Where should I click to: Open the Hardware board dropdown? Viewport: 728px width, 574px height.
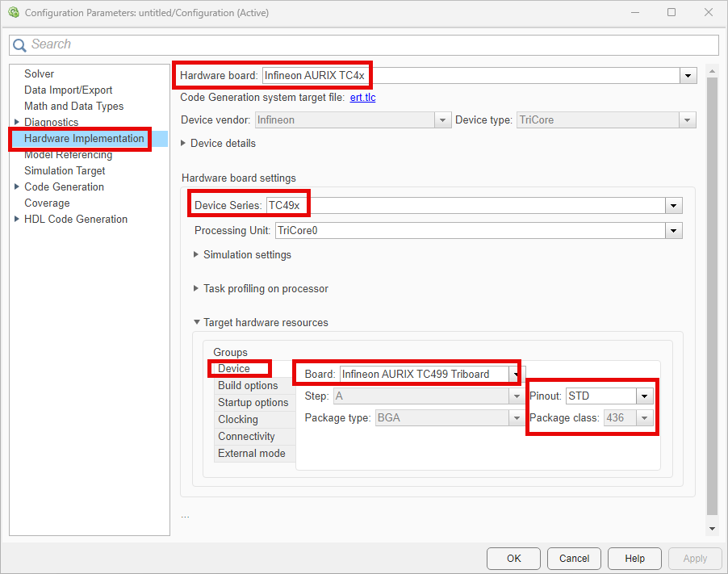coord(688,75)
